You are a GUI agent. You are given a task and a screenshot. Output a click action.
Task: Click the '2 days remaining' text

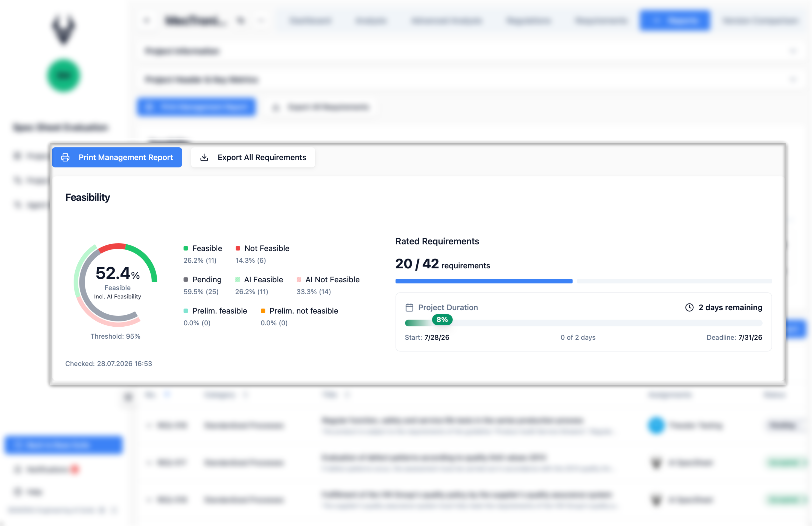(730, 308)
